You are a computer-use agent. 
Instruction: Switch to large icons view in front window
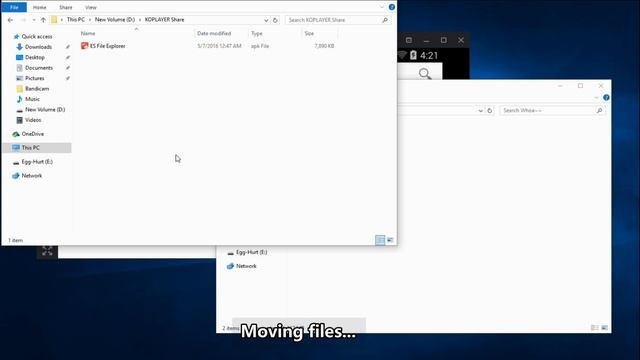coord(390,240)
